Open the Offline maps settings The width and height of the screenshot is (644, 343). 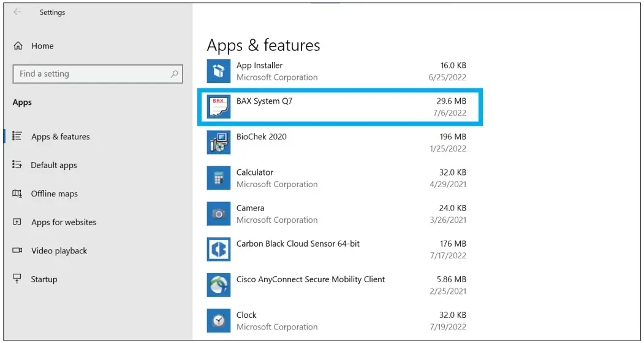click(x=54, y=194)
